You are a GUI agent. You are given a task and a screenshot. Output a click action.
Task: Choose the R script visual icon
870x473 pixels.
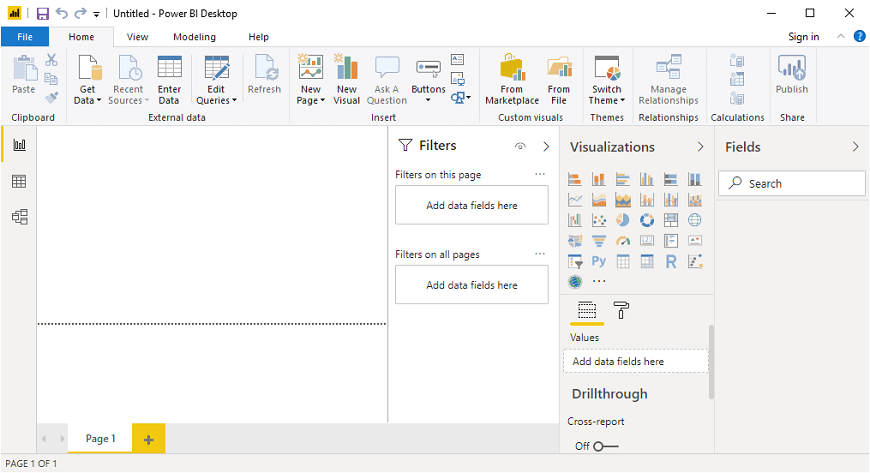pyautogui.click(x=671, y=262)
